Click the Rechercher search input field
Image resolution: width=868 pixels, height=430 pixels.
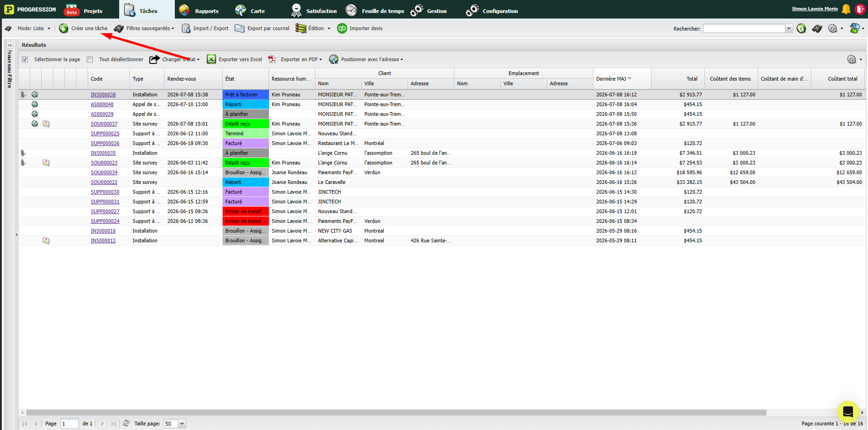click(x=744, y=29)
